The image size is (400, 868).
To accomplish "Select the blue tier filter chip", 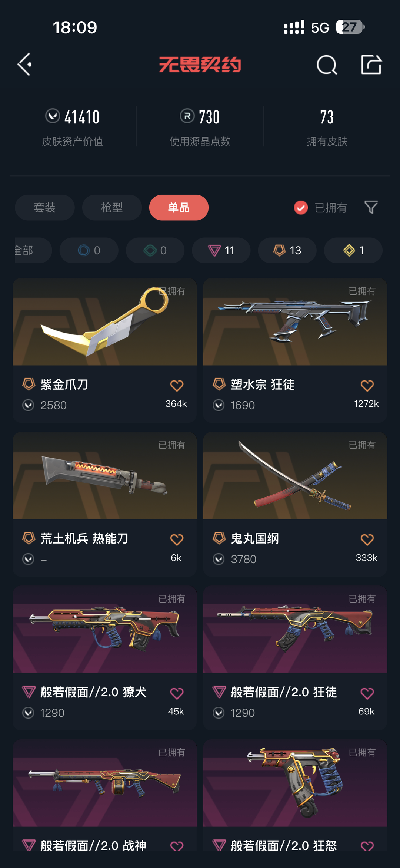I will point(89,250).
